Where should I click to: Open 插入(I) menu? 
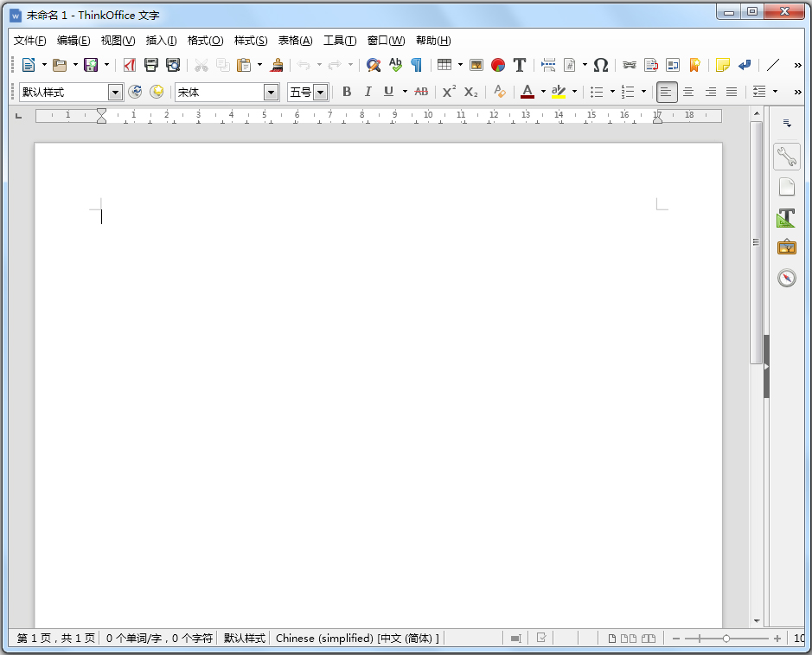point(162,41)
